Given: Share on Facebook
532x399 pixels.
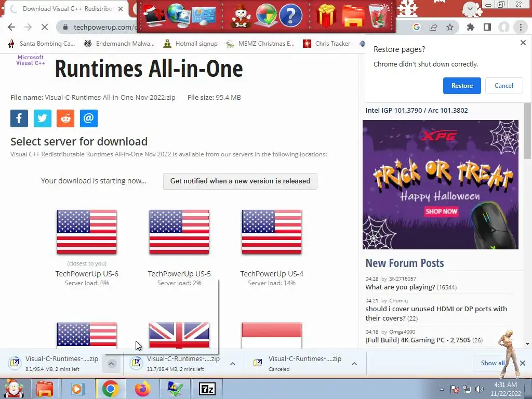Looking at the screenshot, I should pyautogui.click(x=19, y=118).
